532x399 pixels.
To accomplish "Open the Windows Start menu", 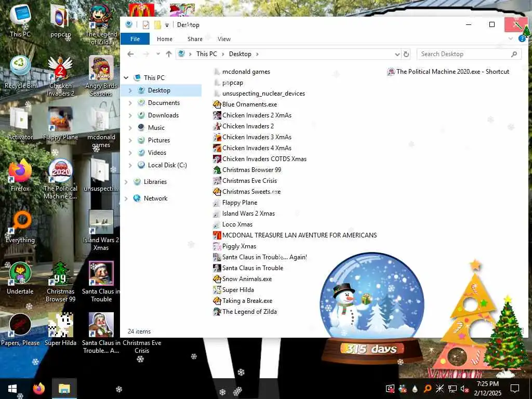I will point(12,389).
